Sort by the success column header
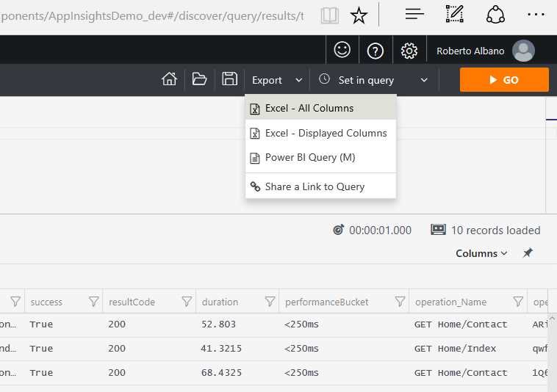 click(46, 302)
